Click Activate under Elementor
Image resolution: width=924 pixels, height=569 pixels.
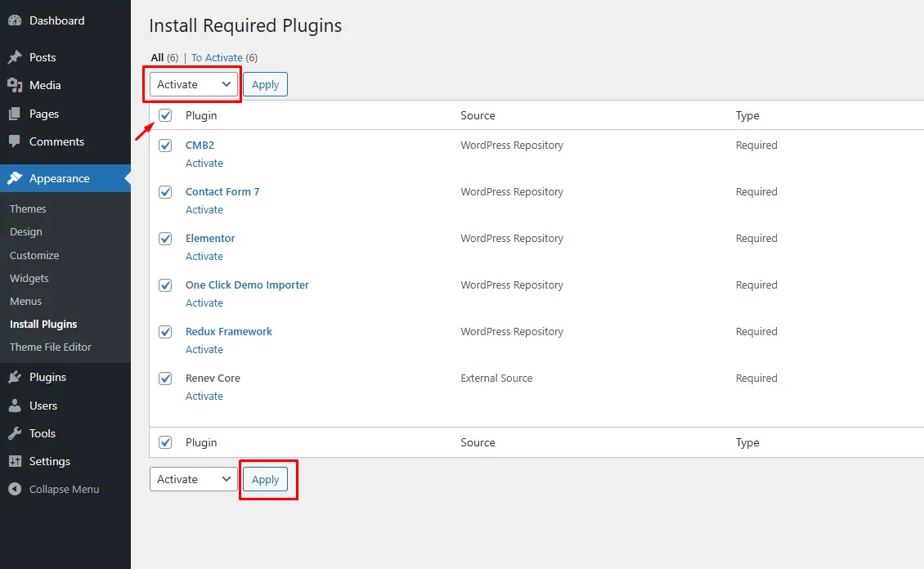point(204,256)
